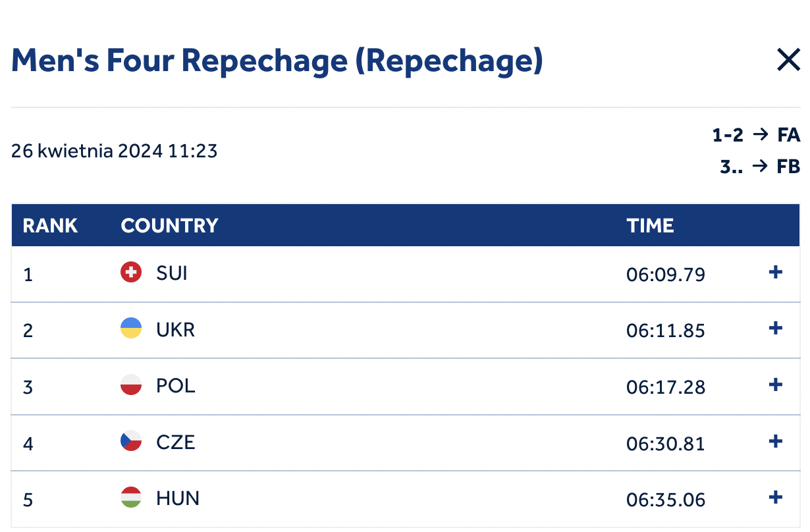Click the Poland flag icon
Screen dimensions: 810x532
coord(131,385)
